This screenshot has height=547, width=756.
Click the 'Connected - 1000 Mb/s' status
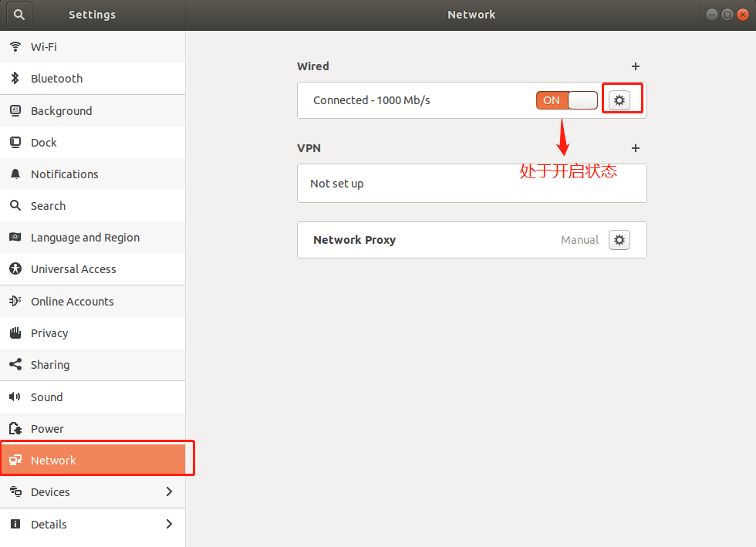(372, 100)
